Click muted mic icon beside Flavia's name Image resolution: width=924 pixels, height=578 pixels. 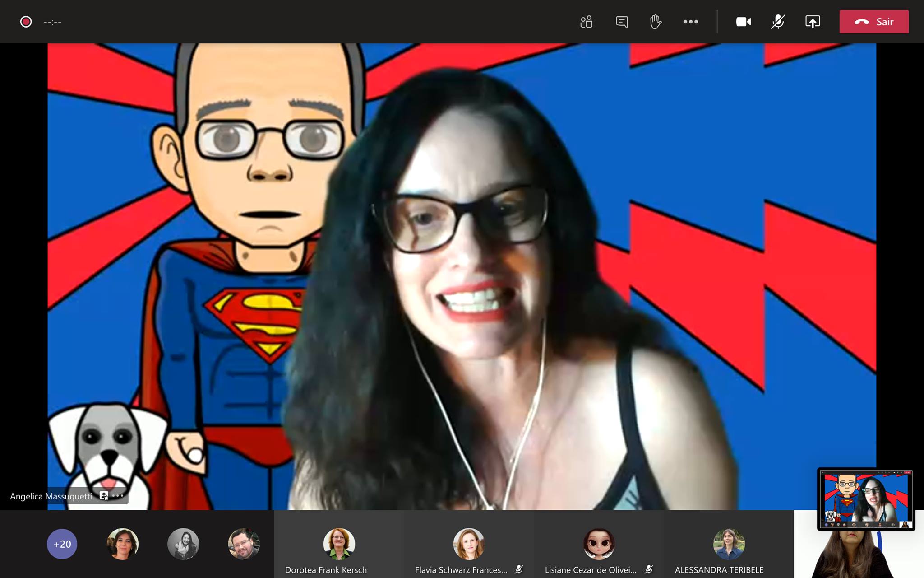click(x=519, y=569)
